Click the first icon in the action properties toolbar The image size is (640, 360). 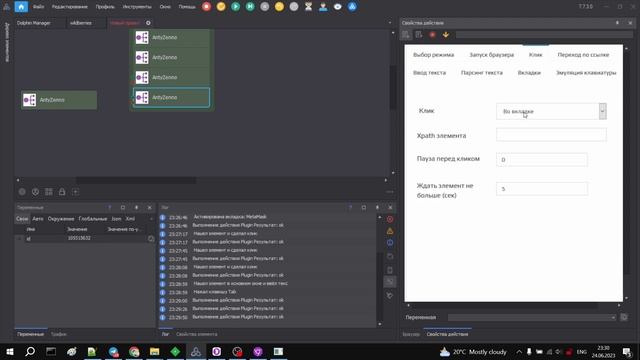[405, 35]
